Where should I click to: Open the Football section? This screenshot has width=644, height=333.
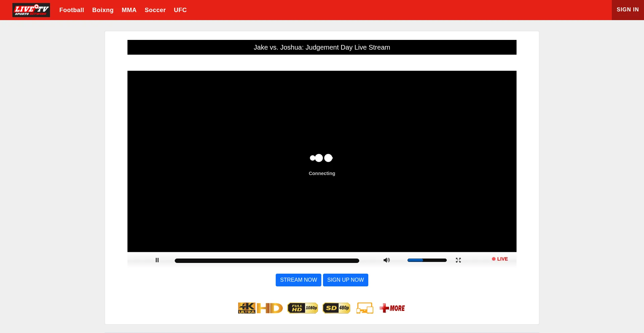pos(71,10)
